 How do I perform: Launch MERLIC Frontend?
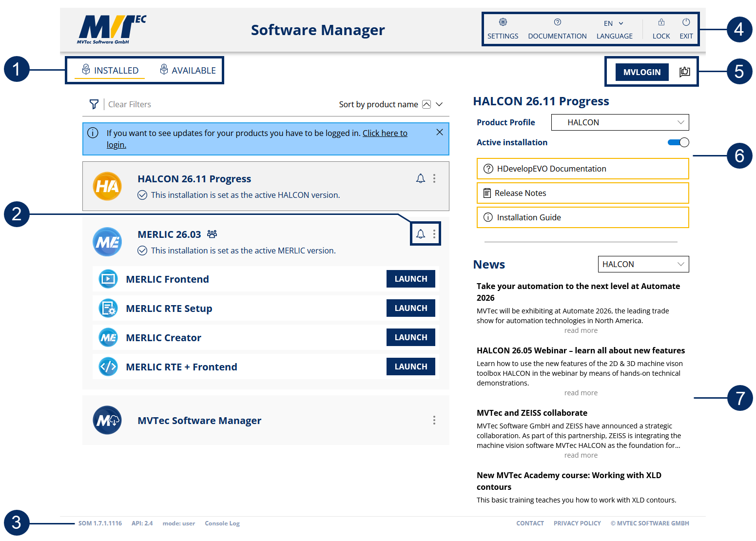(411, 279)
